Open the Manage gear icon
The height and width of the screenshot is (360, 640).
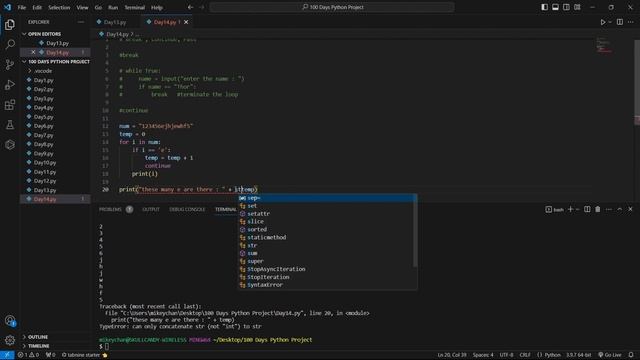coord(10,340)
